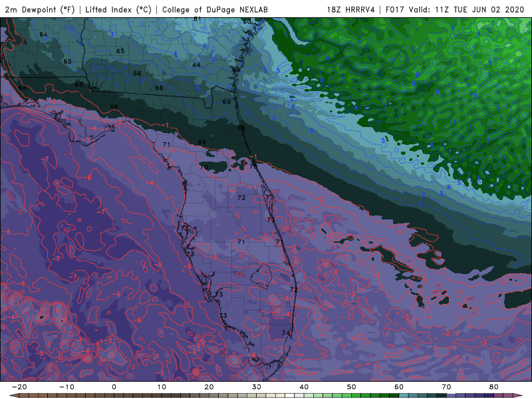532x399 pixels.
Task: Click the '40' colorbar scale label
Action: [304, 387]
